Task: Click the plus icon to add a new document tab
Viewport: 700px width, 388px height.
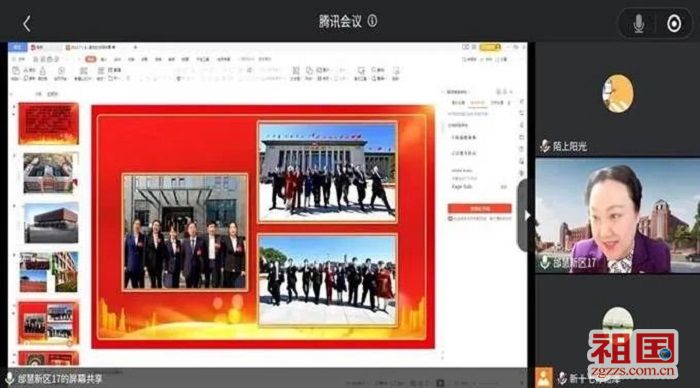Action: coord(135,47)
